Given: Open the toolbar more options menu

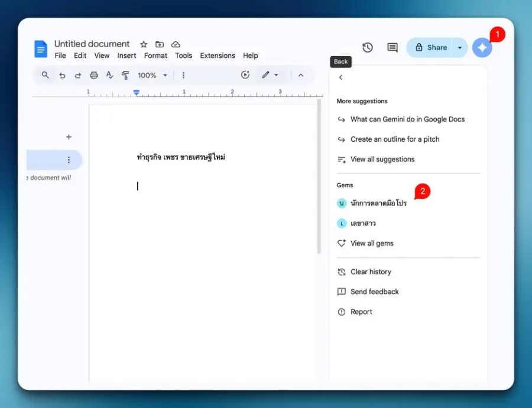Looking at the screenshot, I should [x=183, y=75].
